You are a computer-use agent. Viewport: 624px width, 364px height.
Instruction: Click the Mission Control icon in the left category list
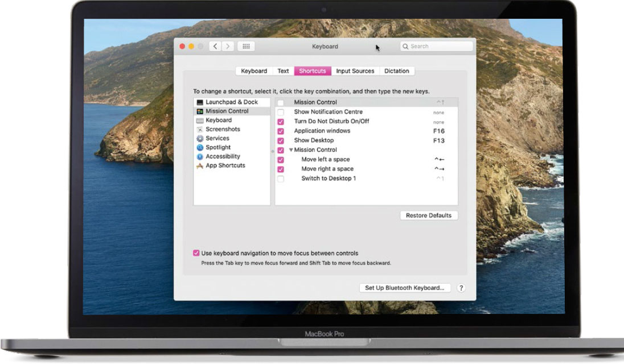click(200, 111)
